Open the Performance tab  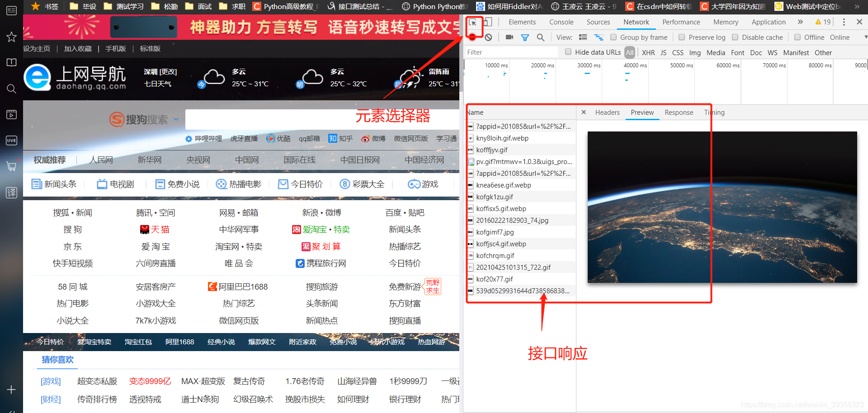(x=681, y=22)
